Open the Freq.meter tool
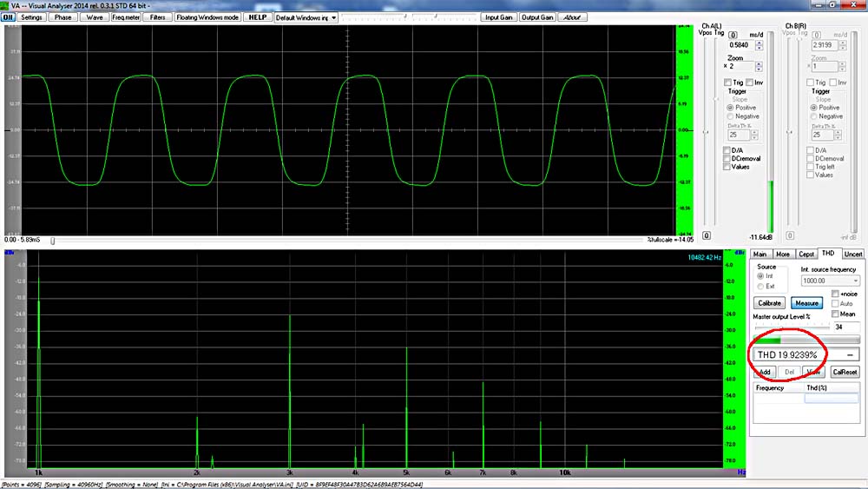Screen dimensions: 868x489 (x=126, y=17)
